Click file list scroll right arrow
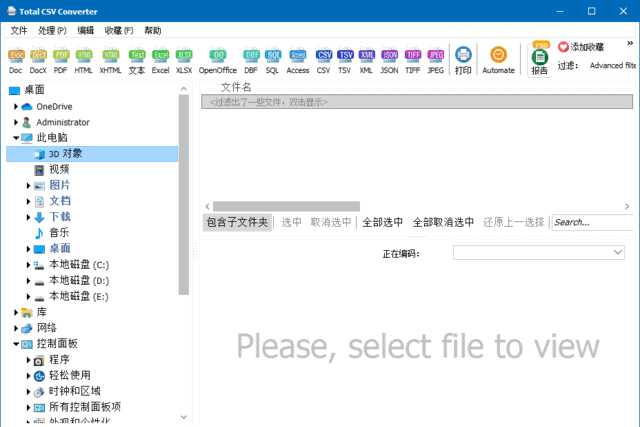Image resolution: width=640 pixels, height=427 pixels. pos(627,206)
